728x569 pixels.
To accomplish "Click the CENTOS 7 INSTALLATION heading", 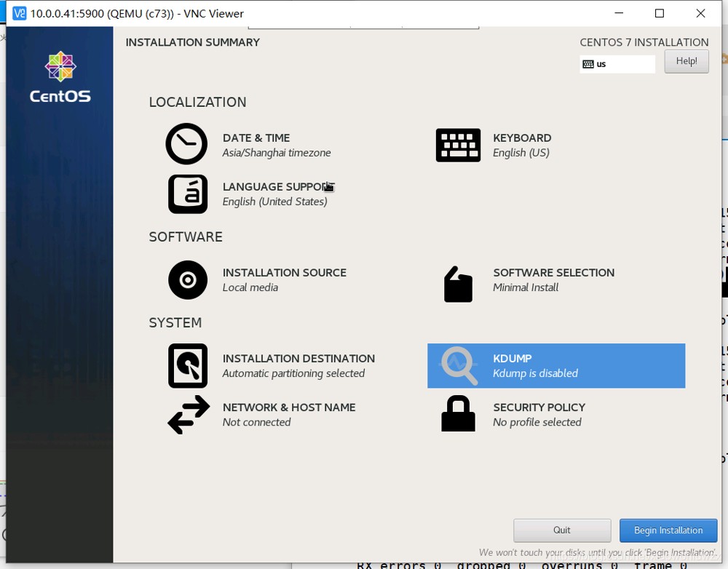I will click(x=644, y=42).
